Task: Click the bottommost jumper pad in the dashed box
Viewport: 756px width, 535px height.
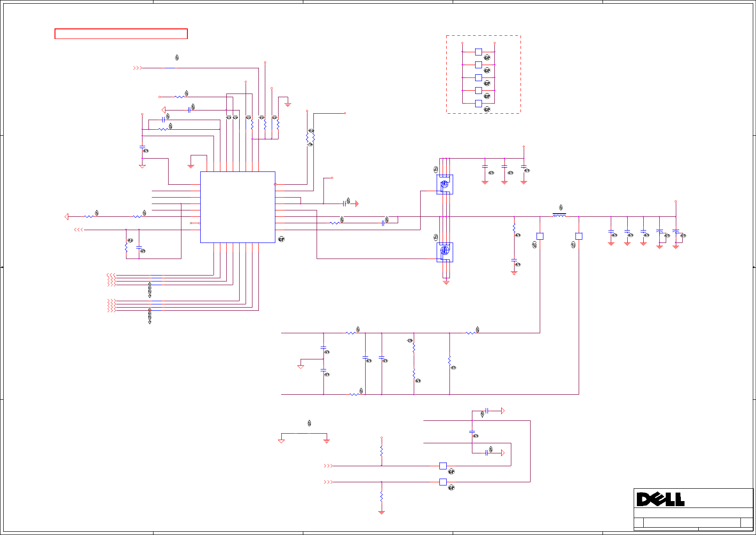Action: pyautogui.click(x=478, y=104)
